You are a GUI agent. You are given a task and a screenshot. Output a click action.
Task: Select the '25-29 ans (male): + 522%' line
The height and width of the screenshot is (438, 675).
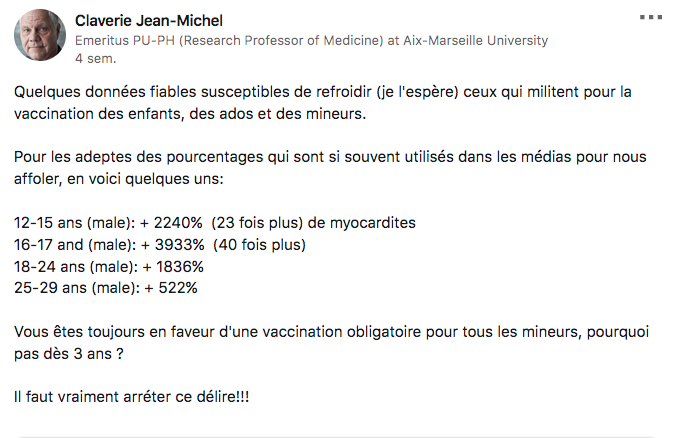[106, 288]
